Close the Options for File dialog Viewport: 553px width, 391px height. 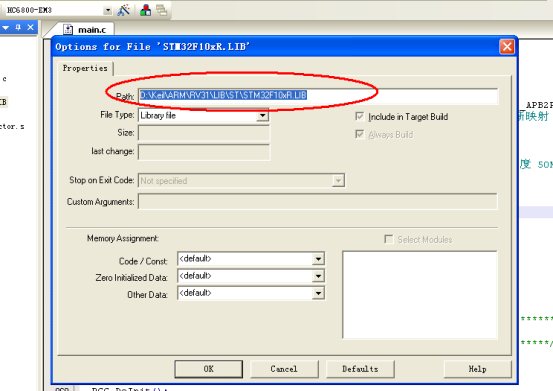pos(507,47)
